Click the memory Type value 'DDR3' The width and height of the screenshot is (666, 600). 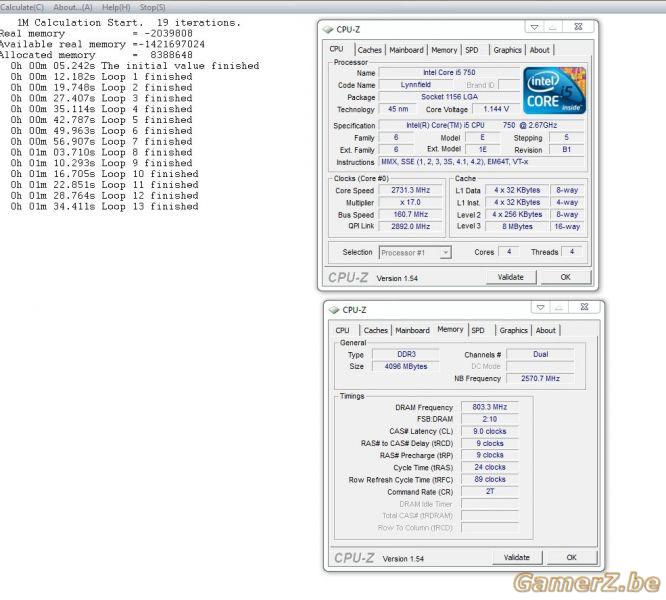(x=406, y=354)
